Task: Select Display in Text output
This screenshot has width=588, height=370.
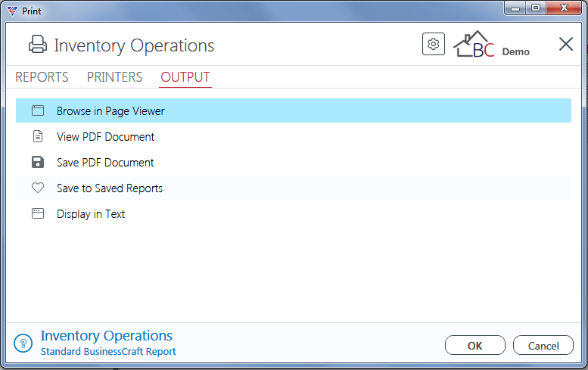Action: (294, 213)
